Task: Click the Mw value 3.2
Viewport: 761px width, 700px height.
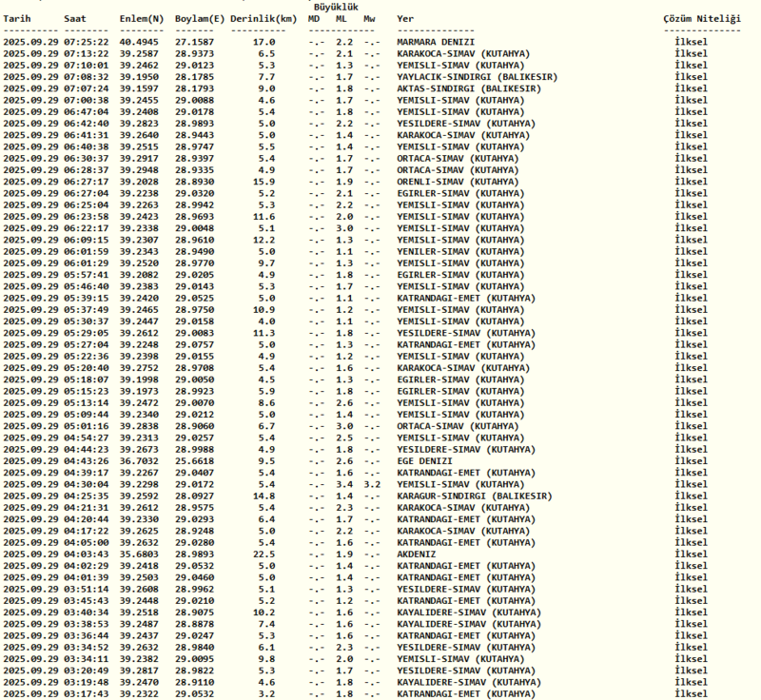Action: click(372, 485)
